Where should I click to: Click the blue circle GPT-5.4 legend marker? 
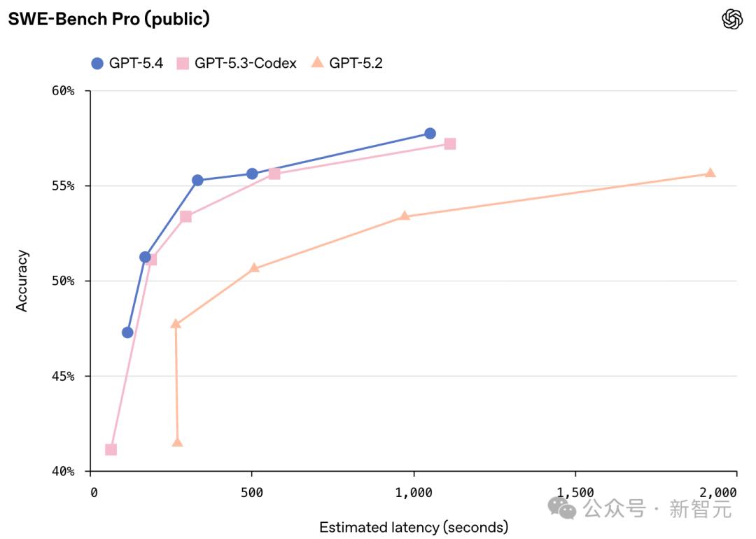pyautogui.click(x=98, y=64)
